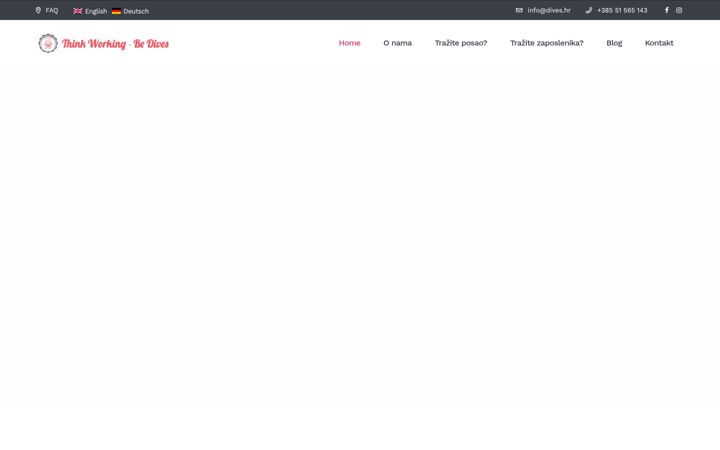Click the envelope email icon

click(519, 10)
